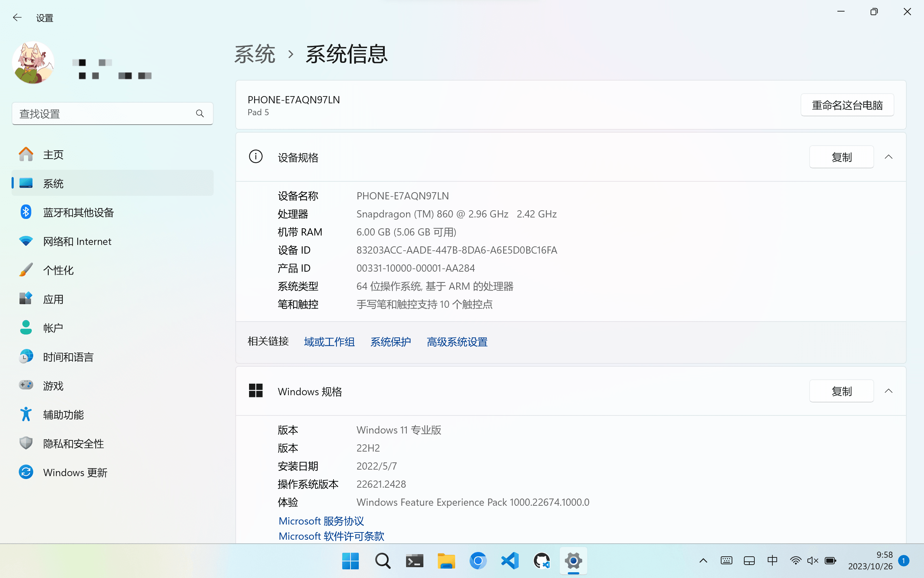Screen dimensions: 924x578
Task: Click 重命名这台电脑 button
Action: pos(847,105)
